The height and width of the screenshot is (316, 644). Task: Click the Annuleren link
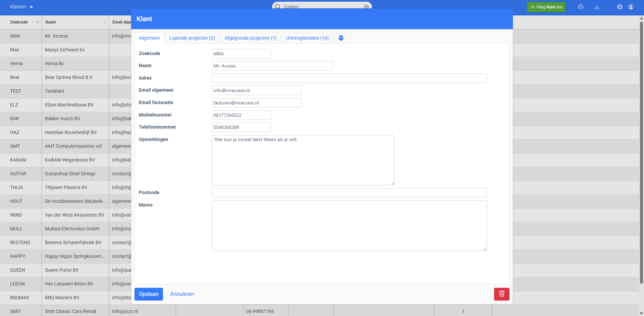coord(182,294)
